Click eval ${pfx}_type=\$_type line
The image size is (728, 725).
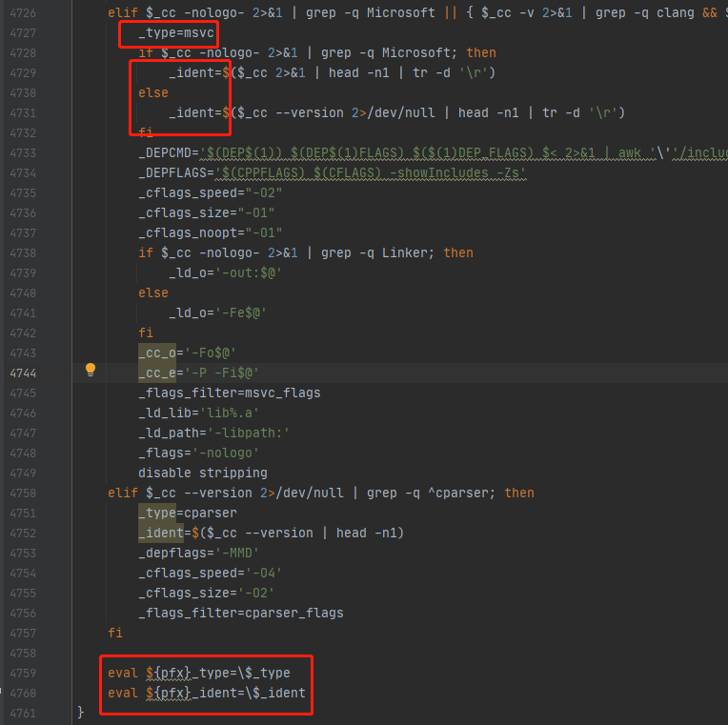[199, 673]
